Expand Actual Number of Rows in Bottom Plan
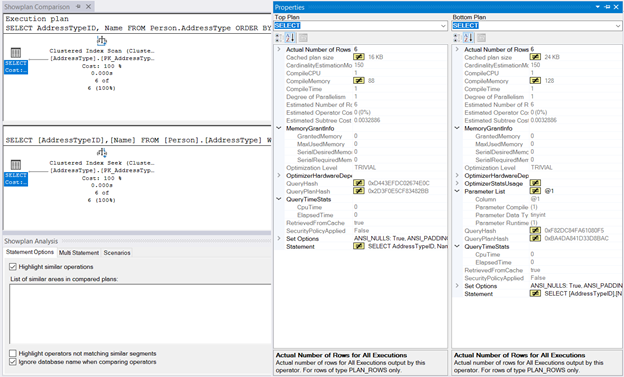Image resolution: width=624 pixels, height=377 pixels. tap(457, 49)
